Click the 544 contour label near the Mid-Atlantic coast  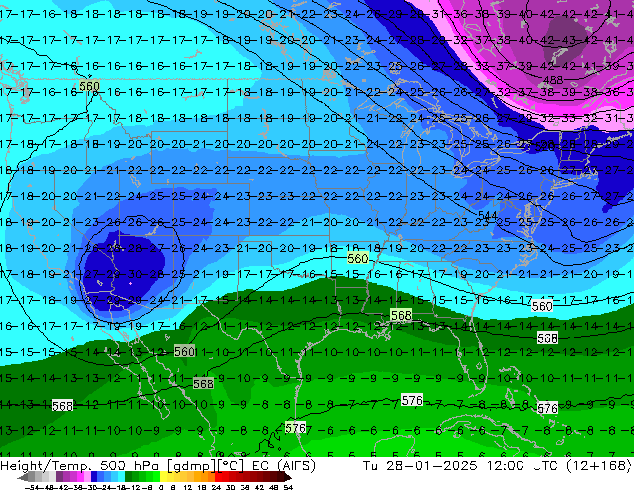pos(488,215)
